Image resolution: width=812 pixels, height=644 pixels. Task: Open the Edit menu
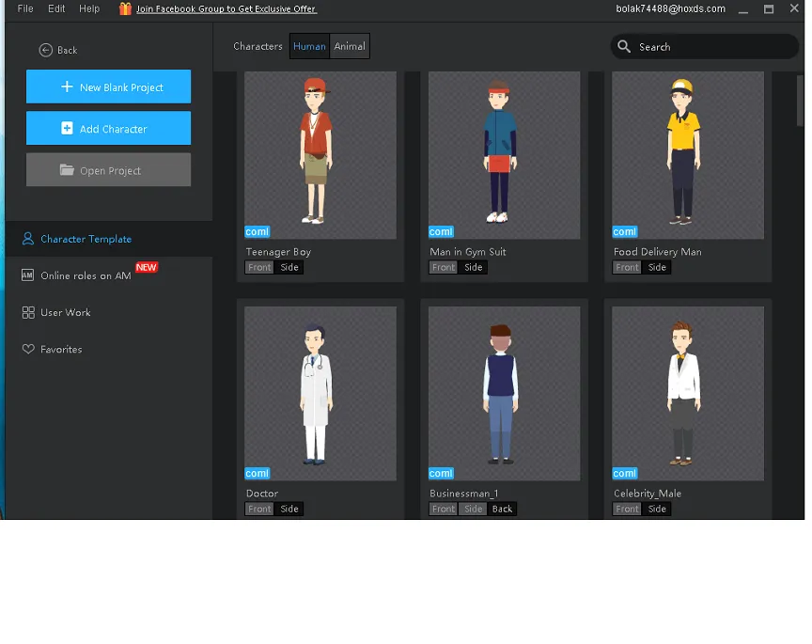(x=56, y=8)
